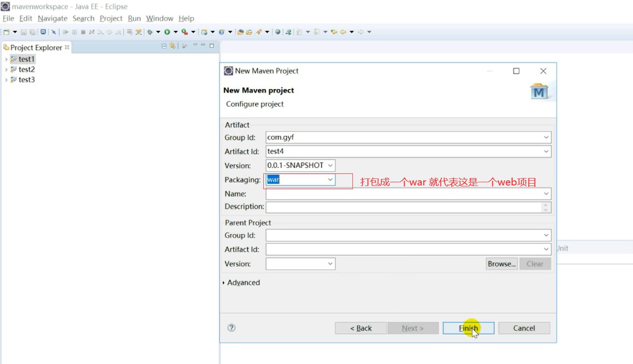Open the File menu
633x364 pixels.
(x=8, y=18)
